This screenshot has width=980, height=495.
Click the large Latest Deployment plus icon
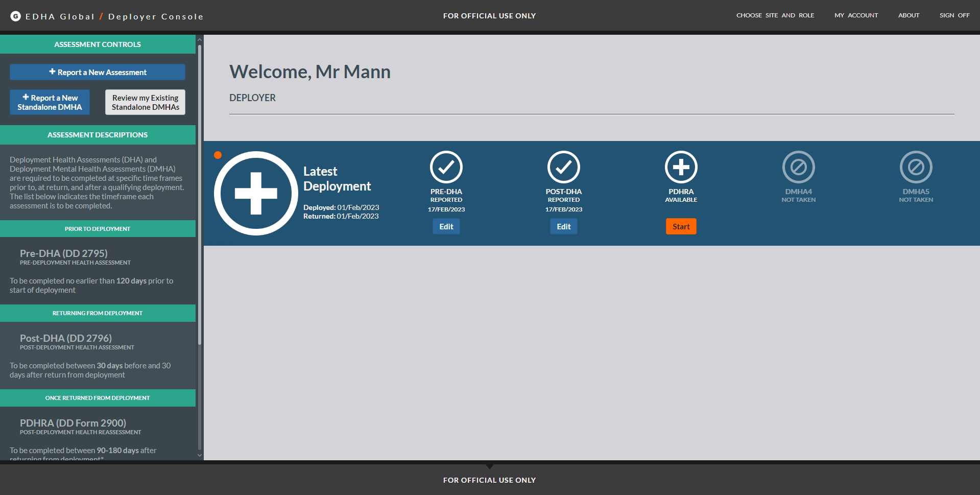pyautogui.click(x=256, y=193)
